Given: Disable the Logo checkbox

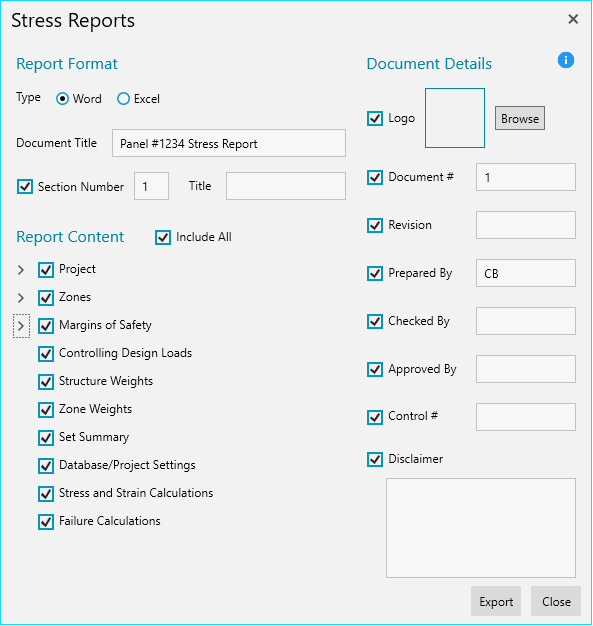Looking at the screenshot, I should (375, 119).
